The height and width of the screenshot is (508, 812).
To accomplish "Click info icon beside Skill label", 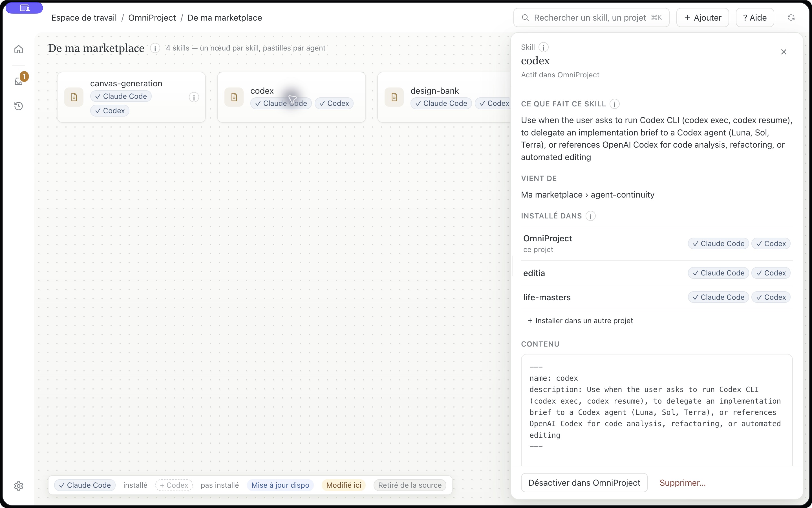I will click(543, 47).
